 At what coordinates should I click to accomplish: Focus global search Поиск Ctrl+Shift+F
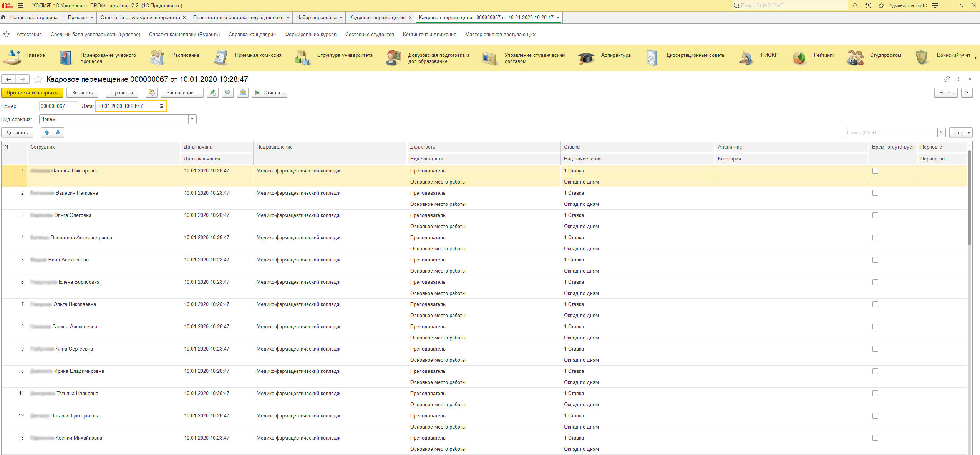[x=789, y=6]
